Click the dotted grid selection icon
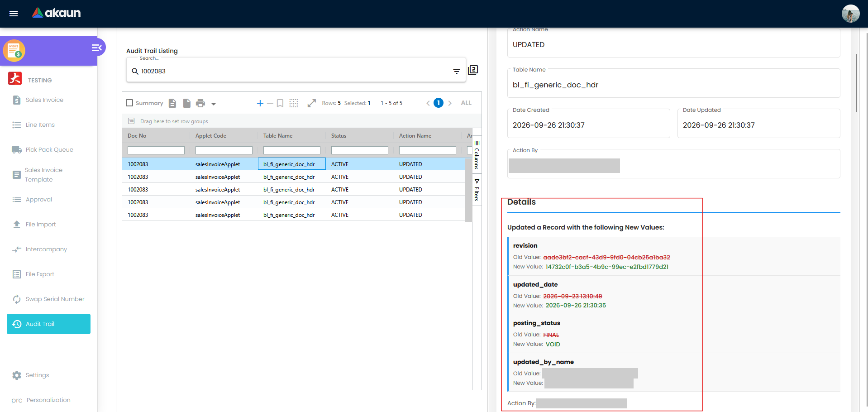Screen dimensions: 868x412 [x=294, y=103]
